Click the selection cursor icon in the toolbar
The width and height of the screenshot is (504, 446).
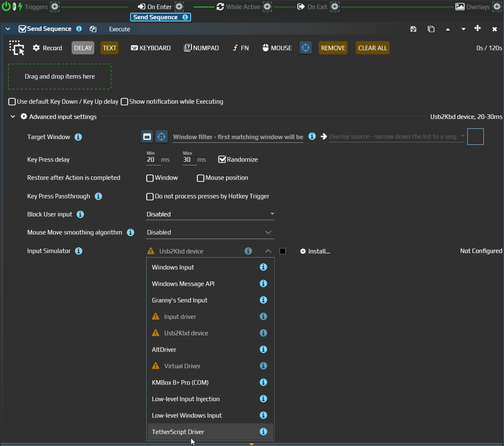[x=17, y=48]
